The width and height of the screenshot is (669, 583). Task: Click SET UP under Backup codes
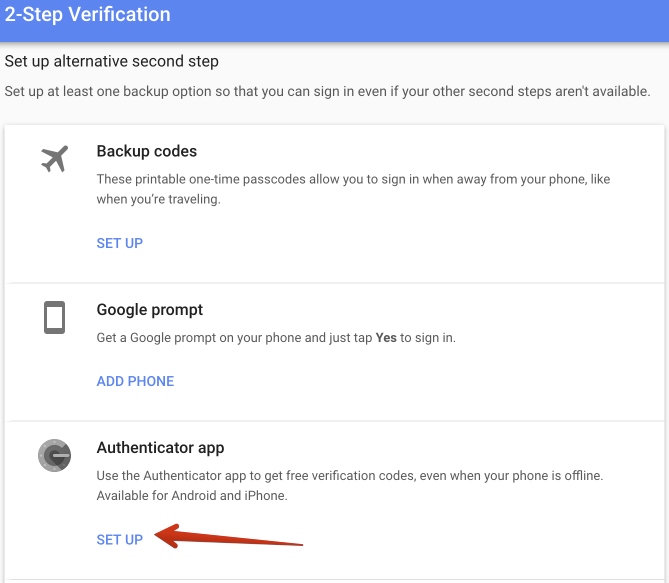[120, 243]
